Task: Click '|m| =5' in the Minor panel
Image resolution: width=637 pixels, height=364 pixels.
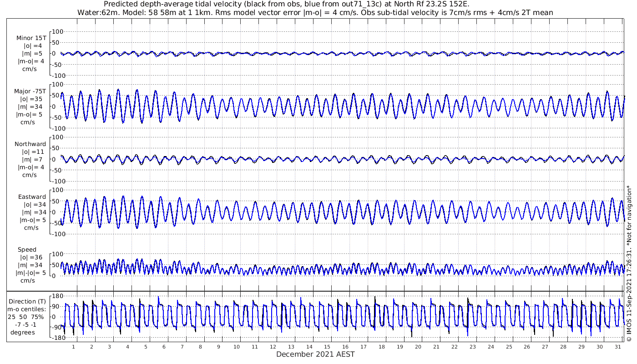Action: pyautogui.click(x=32, y=54)
